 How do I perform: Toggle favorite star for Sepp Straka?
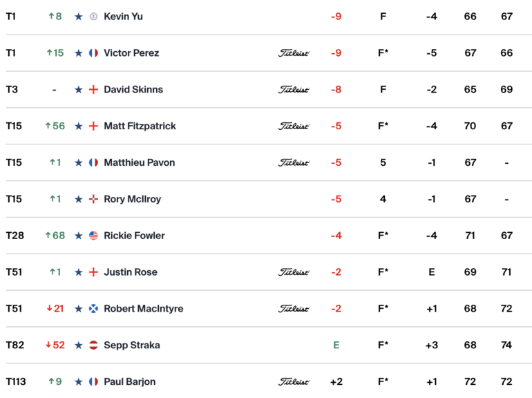(x=78, y=345)
